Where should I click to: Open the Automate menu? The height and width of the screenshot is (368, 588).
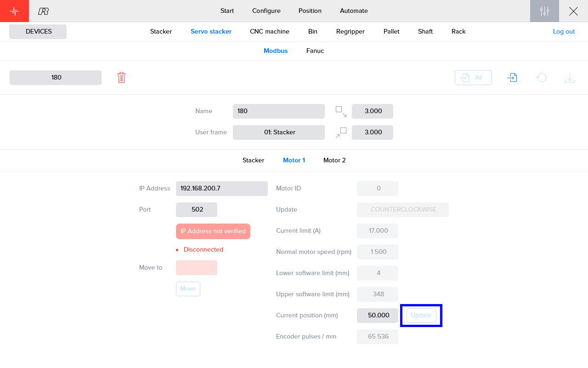click(x=354, y=11)
